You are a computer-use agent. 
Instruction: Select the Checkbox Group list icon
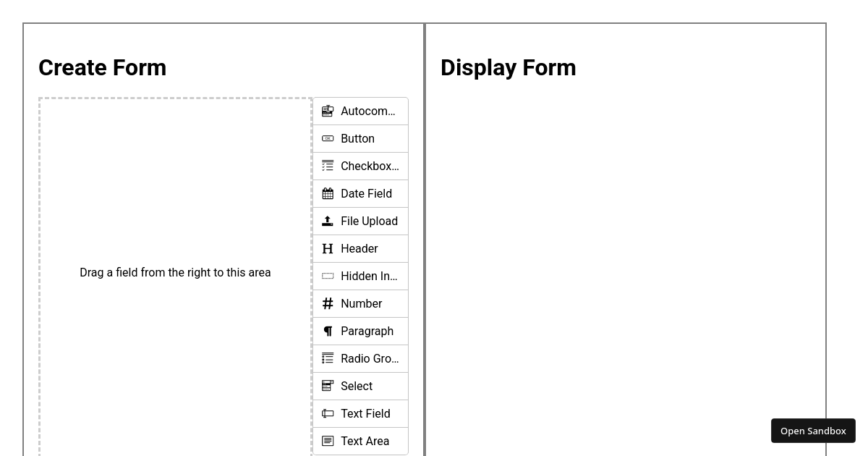pos(328,166)
